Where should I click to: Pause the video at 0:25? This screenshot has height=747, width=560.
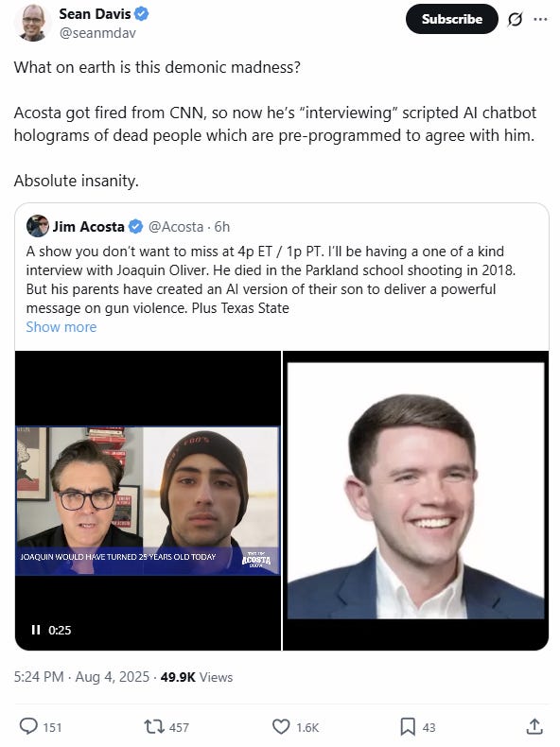tap(36, 630)
